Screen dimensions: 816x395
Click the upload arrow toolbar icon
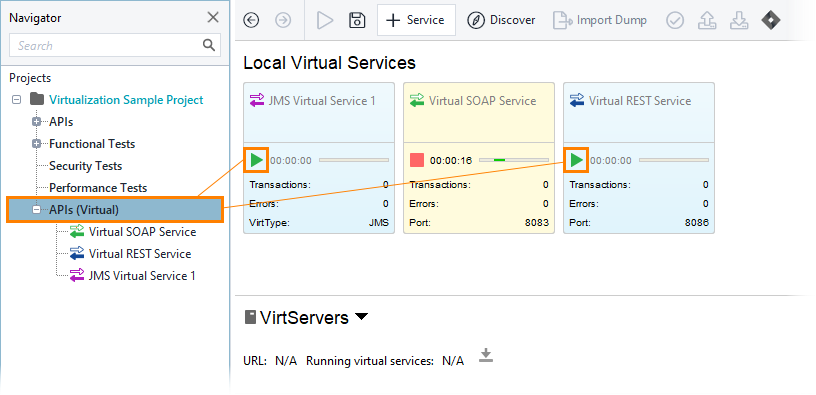tap(707, 20)
